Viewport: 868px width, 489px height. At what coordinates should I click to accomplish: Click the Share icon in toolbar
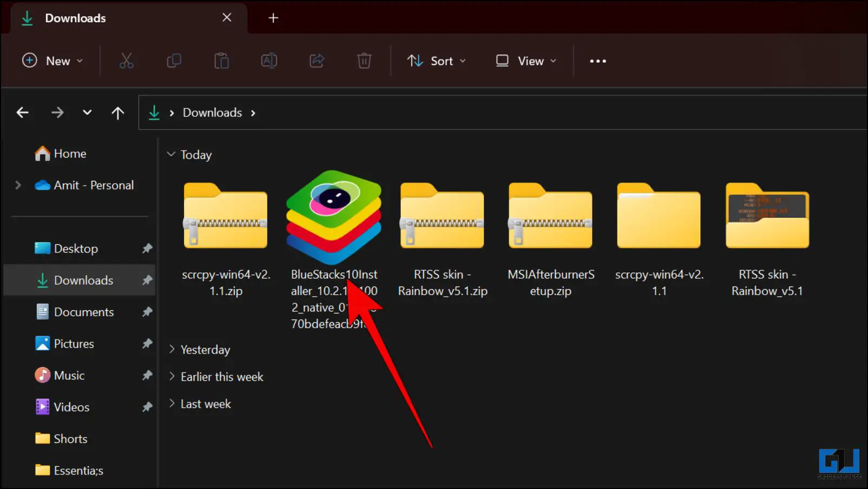pyautogui.click(x=317, y=61)
